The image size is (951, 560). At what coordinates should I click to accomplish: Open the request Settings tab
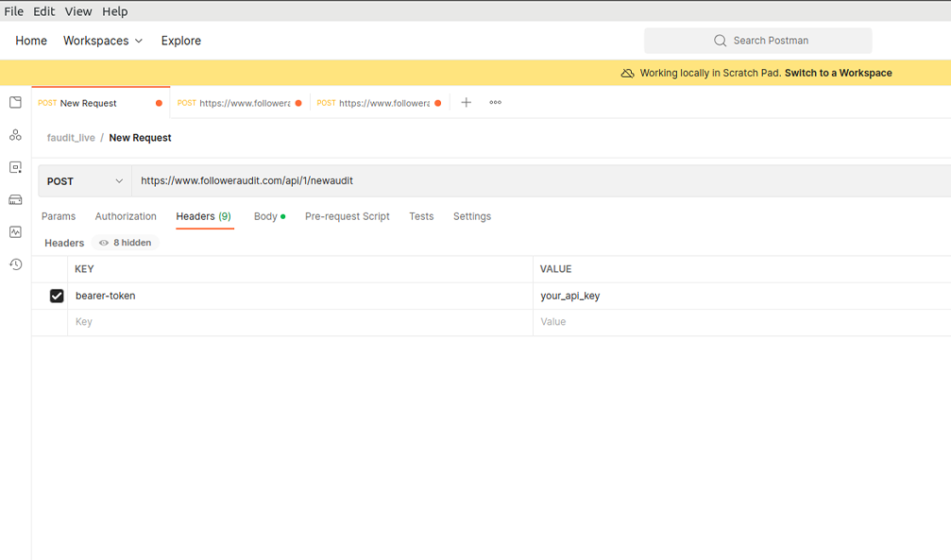472,216
